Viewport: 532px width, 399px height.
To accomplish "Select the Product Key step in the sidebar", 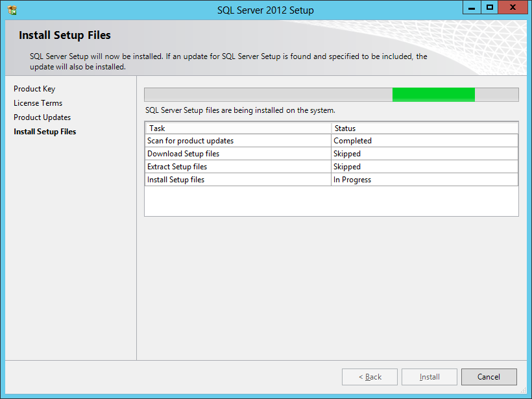I will 34,89.
